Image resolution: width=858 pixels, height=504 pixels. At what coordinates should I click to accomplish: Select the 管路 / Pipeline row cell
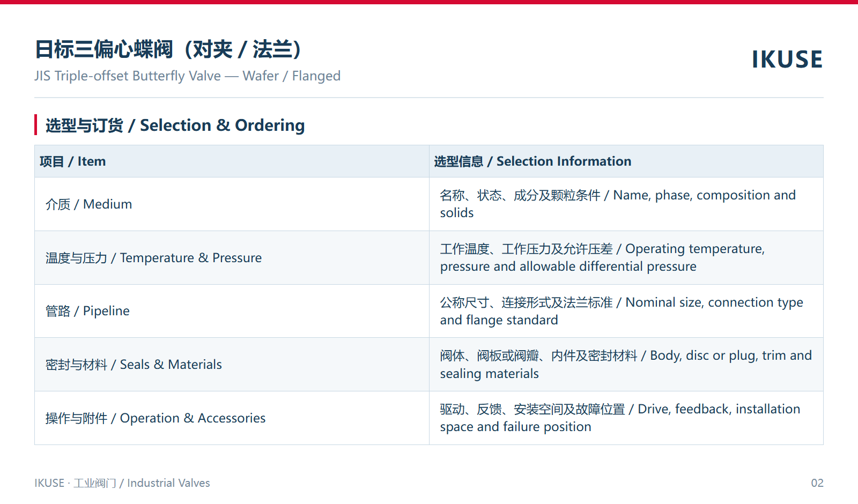(x=232, y=311)
